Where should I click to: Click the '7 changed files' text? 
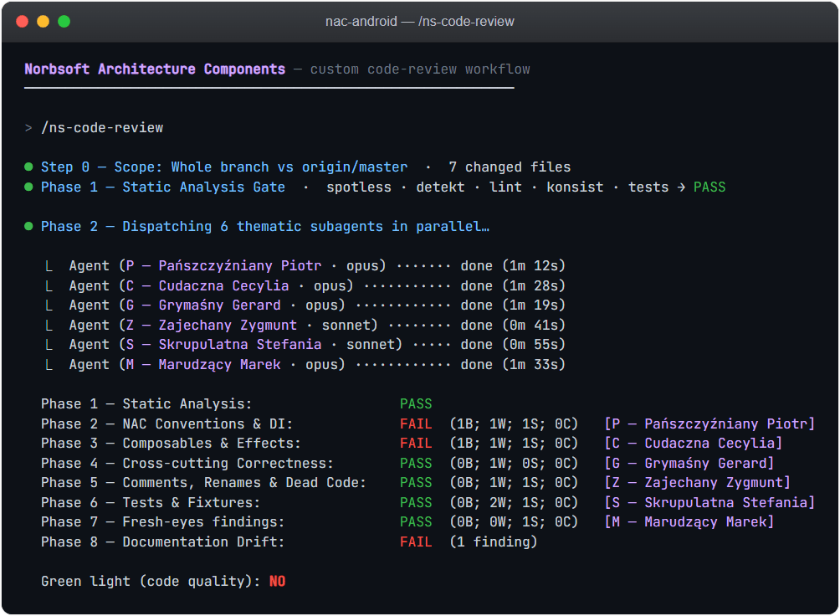point(510,167)
